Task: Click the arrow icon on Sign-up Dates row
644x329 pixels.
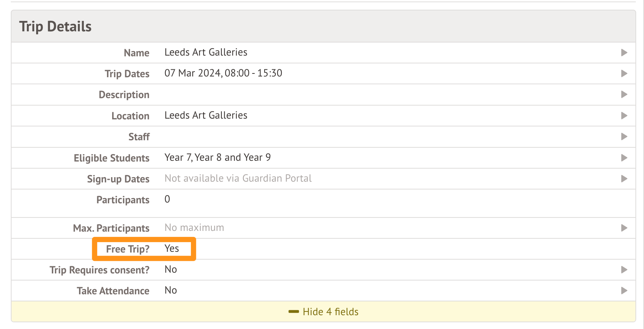Action: coord(624,179)
